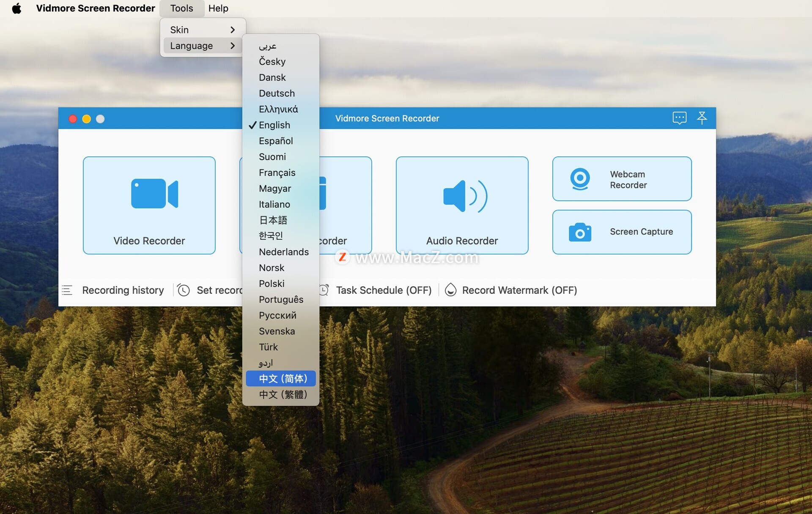Select Português language

(x=281, y=299)
